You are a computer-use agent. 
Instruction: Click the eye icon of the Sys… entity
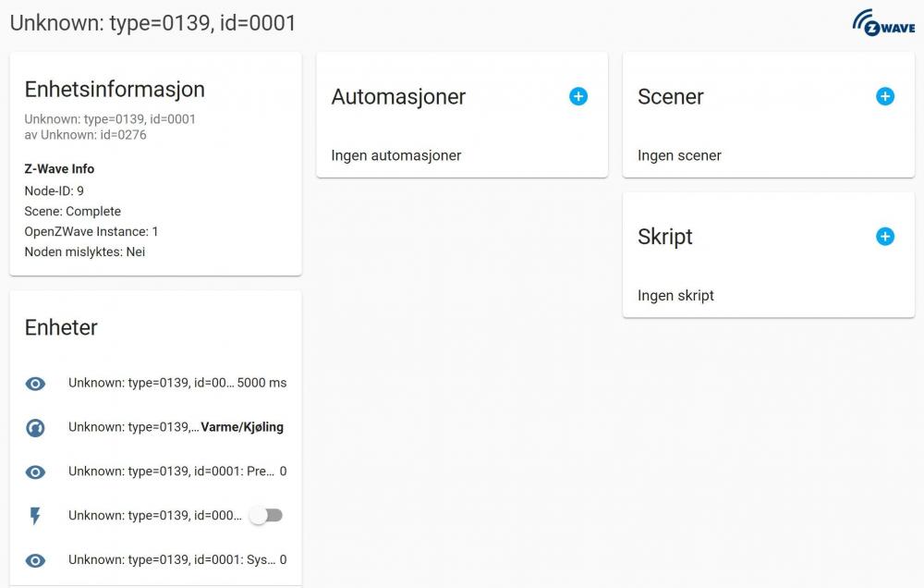pyautogui.click(x=35, y=560)
